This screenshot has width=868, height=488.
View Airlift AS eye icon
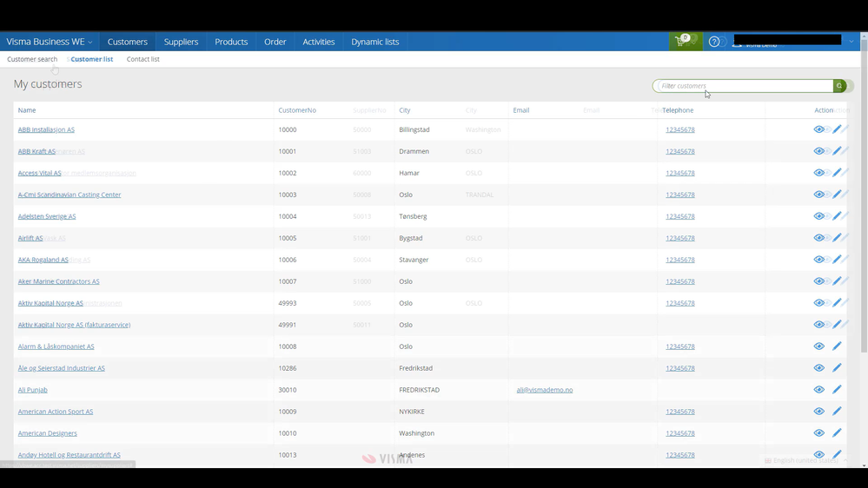pyautogui.click(x=818, y=238)
